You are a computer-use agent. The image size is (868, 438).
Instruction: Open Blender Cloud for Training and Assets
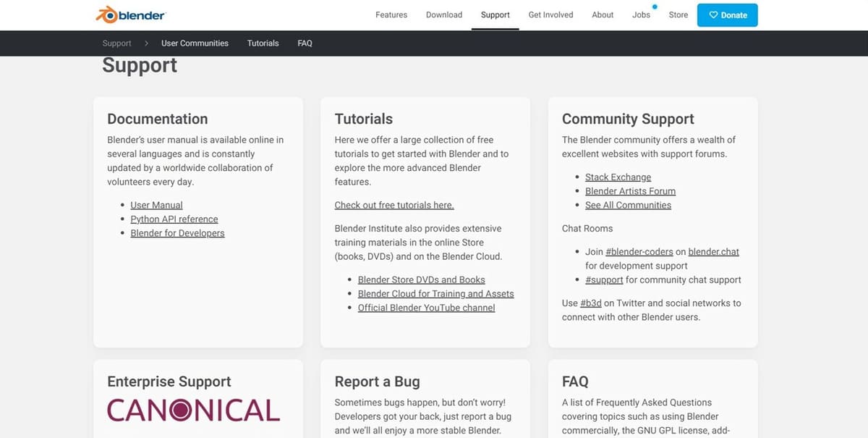[436, 294]
